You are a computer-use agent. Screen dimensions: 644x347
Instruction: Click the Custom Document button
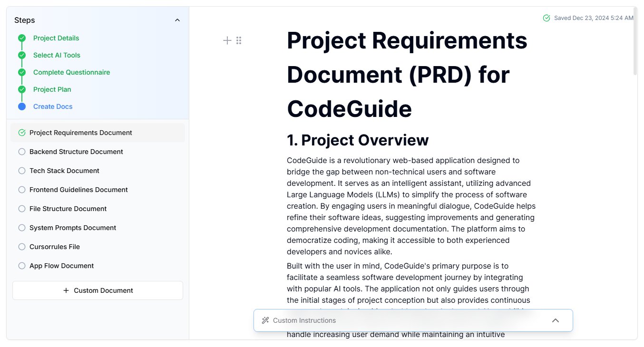(98, 290)
